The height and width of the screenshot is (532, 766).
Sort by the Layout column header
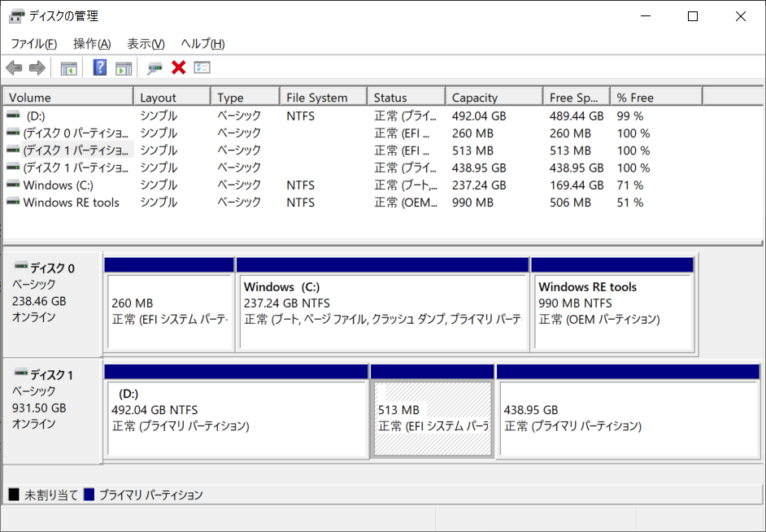tap(172, 98)
